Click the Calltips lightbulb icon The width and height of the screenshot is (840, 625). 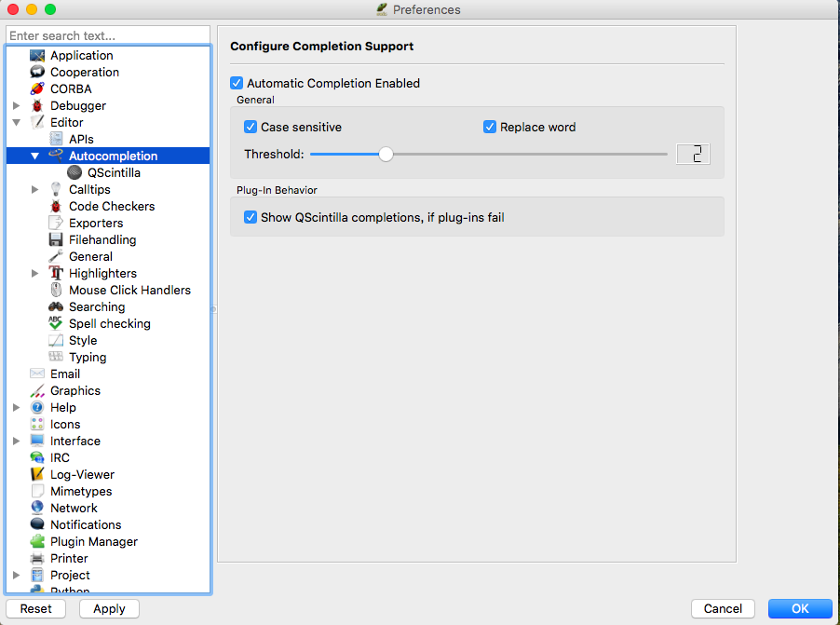(56, 190)
